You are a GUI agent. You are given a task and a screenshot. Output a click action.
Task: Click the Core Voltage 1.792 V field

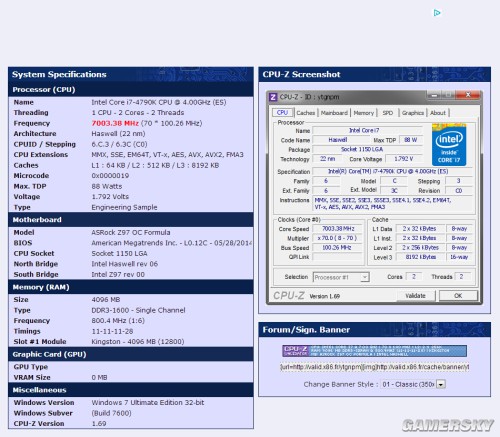(x=404, y=159)
